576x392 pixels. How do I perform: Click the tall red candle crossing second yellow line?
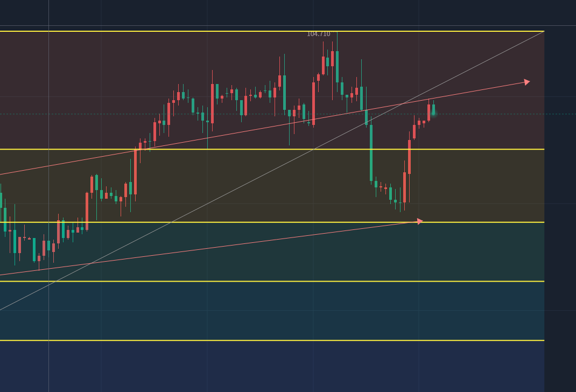click(135, 171)
